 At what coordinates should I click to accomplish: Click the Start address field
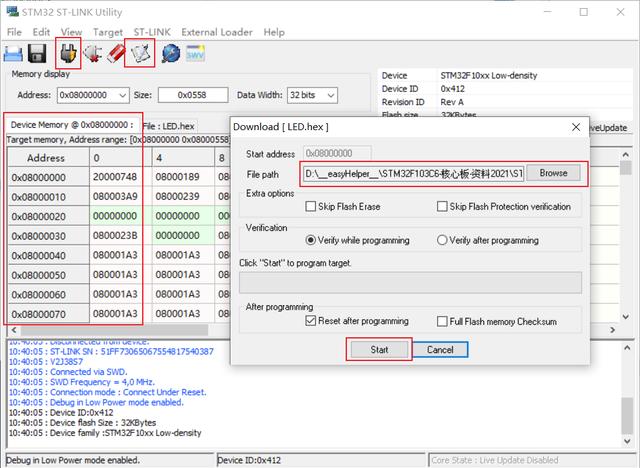point(337,153)
